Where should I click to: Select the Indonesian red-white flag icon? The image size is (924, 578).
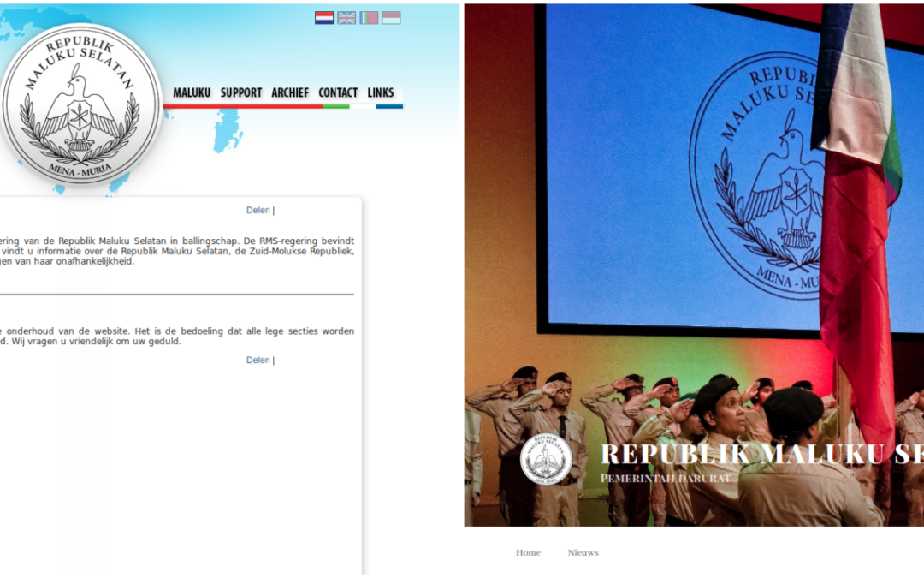coord(391,18)
